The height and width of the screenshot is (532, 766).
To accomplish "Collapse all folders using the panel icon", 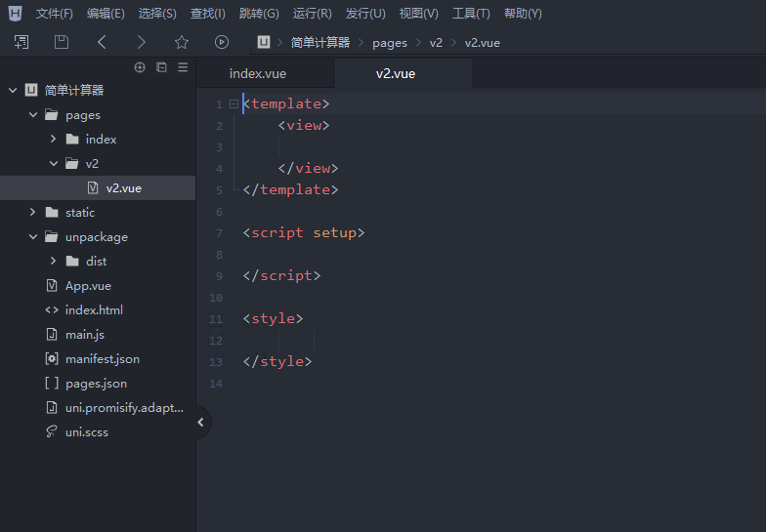I will tap(161, 67).
